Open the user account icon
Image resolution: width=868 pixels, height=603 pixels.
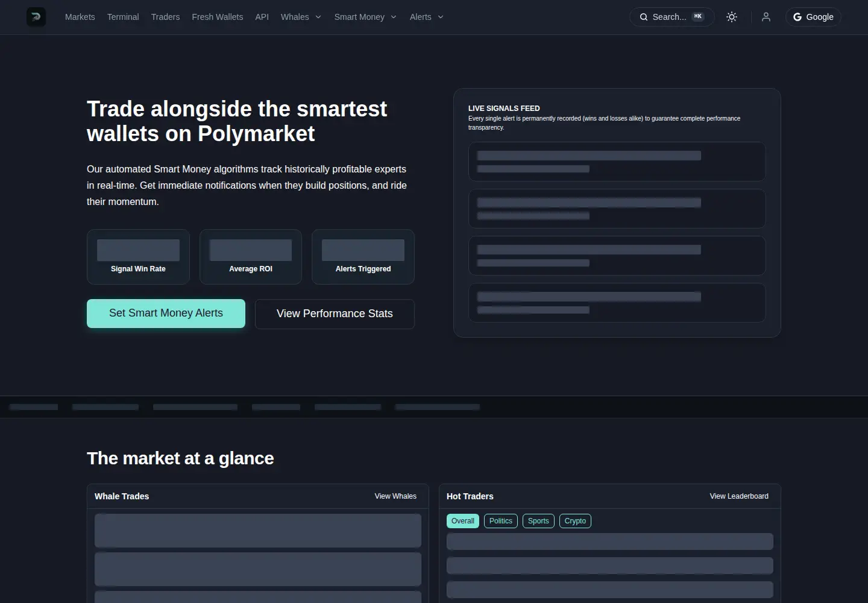pos(766,17)
